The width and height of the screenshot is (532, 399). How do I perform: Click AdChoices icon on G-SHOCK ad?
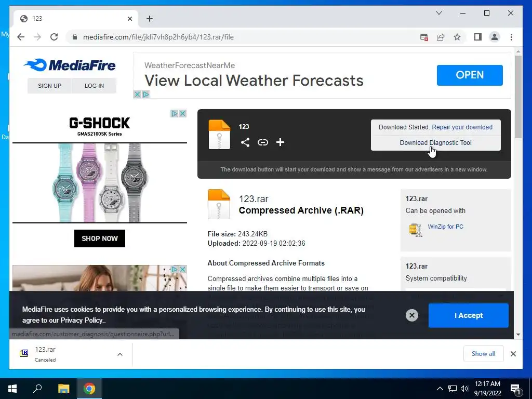coord(175,113)
